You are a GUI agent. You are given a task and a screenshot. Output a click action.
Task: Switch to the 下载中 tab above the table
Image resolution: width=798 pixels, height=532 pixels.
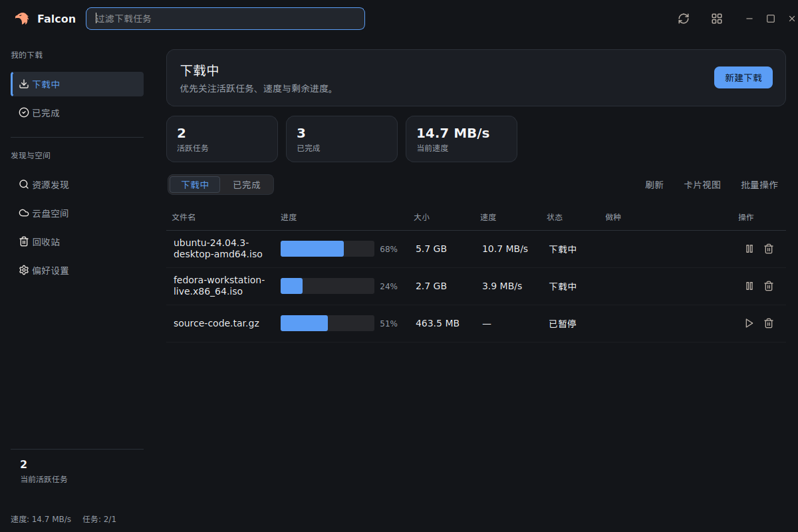tap(195, 185)
